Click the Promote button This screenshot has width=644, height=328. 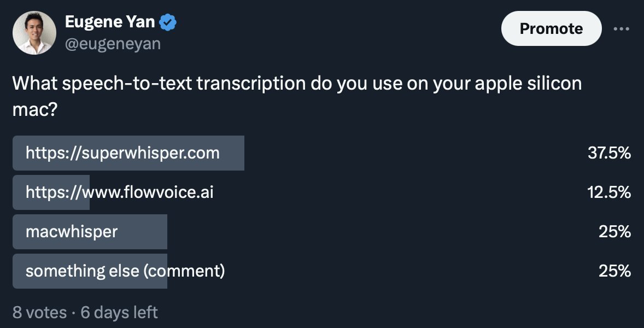point(551,28)
